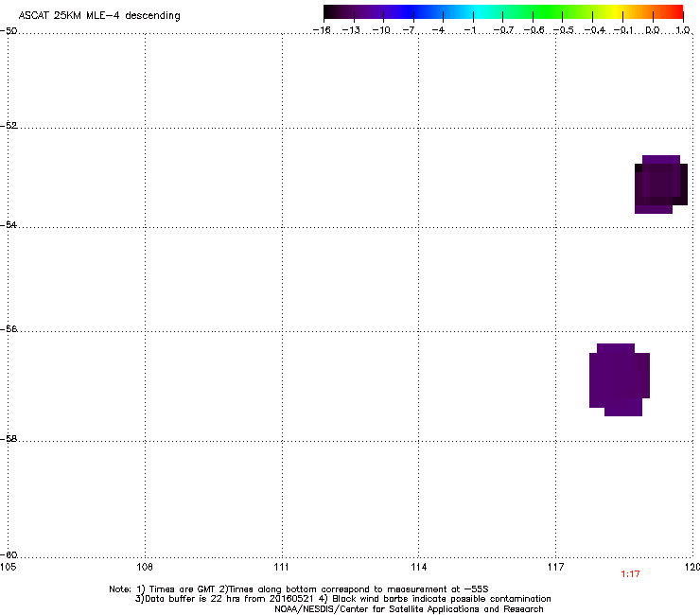Image resolution: width=700 pixels, height=615 pixels.
Task: Click the 117 longitude axis label
Action: pyautogui.click(x=556, y=567)
